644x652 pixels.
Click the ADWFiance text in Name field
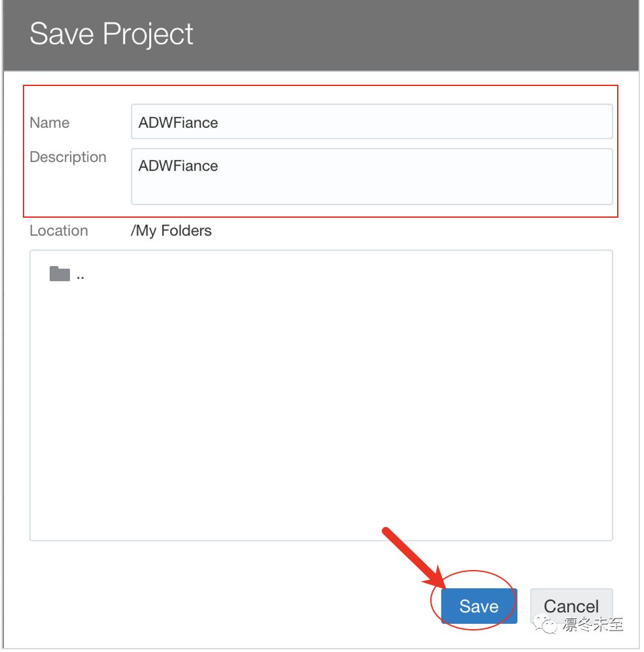[178, 122]
